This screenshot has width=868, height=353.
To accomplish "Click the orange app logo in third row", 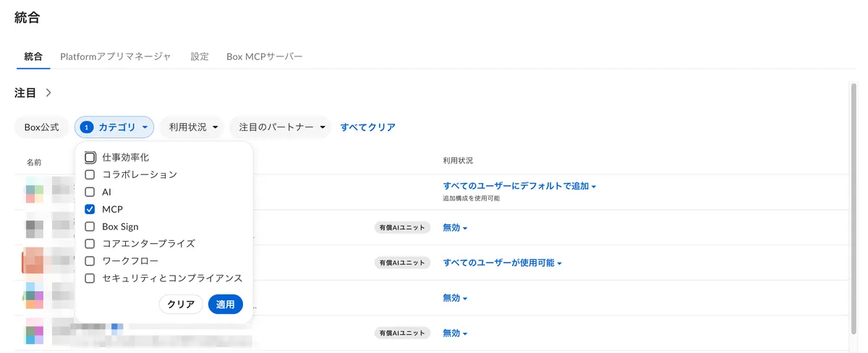I will tap(33, 261).
